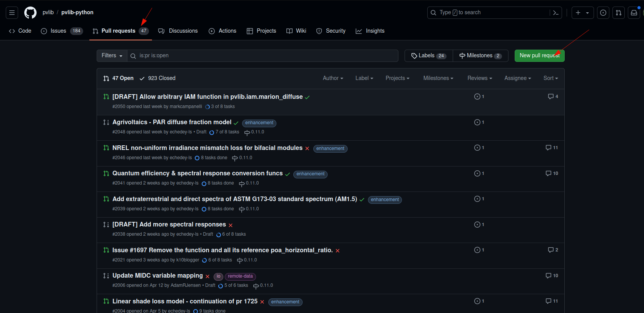Show the 923 Closed pull requests

[x=157, y=78]
